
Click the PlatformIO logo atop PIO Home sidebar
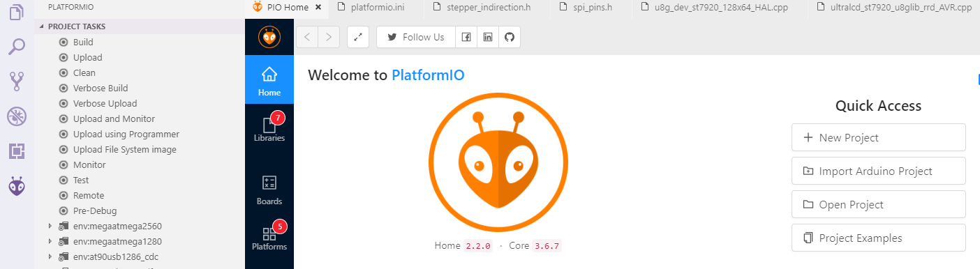pyautogui.click(x=269, y=37)
